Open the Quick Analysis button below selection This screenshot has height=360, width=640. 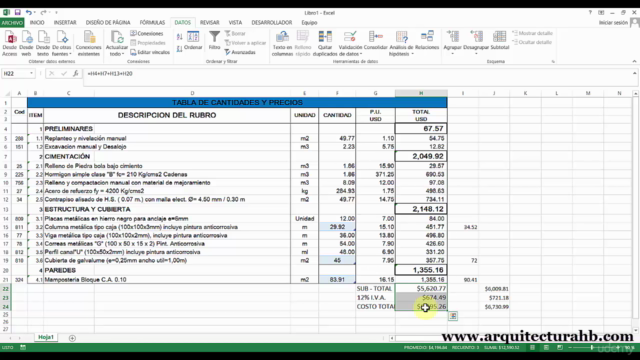click(453, 316)
